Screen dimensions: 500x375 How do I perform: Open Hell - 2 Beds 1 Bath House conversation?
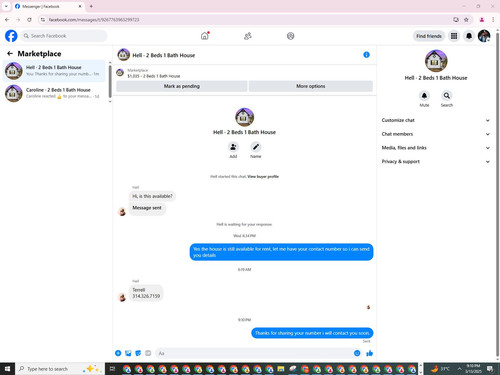(54, 71)
